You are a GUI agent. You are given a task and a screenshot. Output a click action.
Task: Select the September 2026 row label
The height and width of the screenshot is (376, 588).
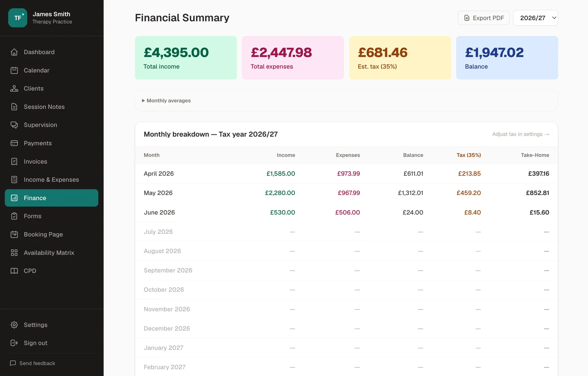168,270
